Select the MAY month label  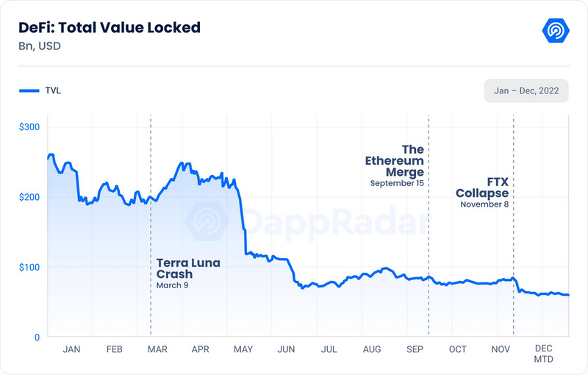(x=243, y=349)
